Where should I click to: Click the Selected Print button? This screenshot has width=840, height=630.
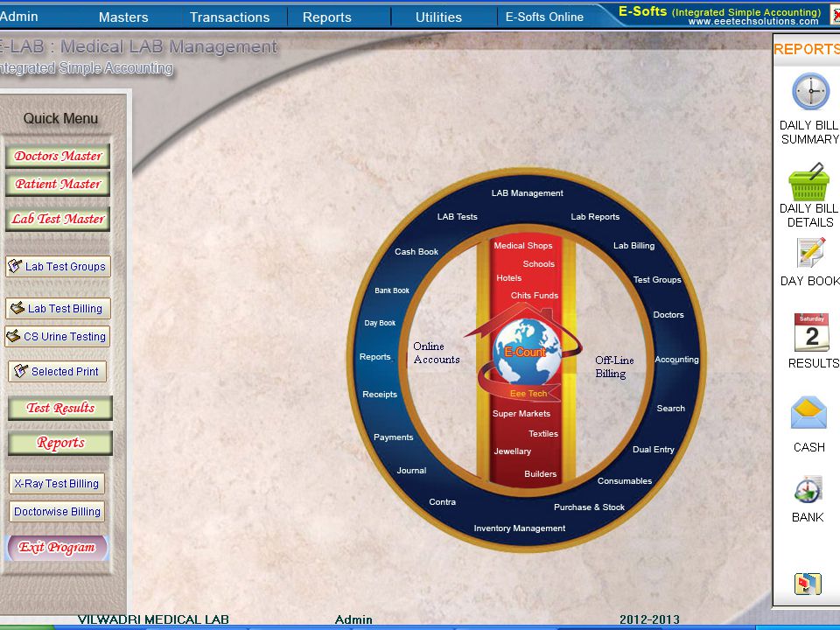click(x=58, y=371)
